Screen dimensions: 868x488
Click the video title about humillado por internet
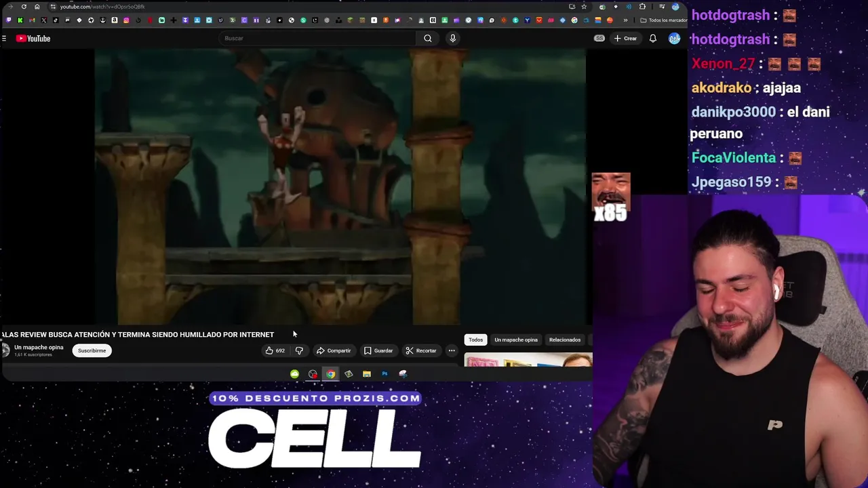pos(138,335)
